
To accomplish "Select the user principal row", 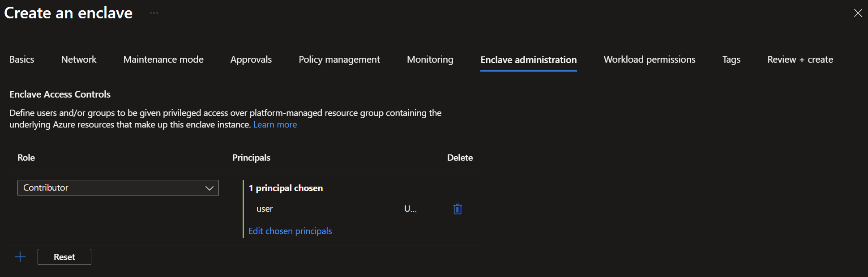I will [334, 209].
